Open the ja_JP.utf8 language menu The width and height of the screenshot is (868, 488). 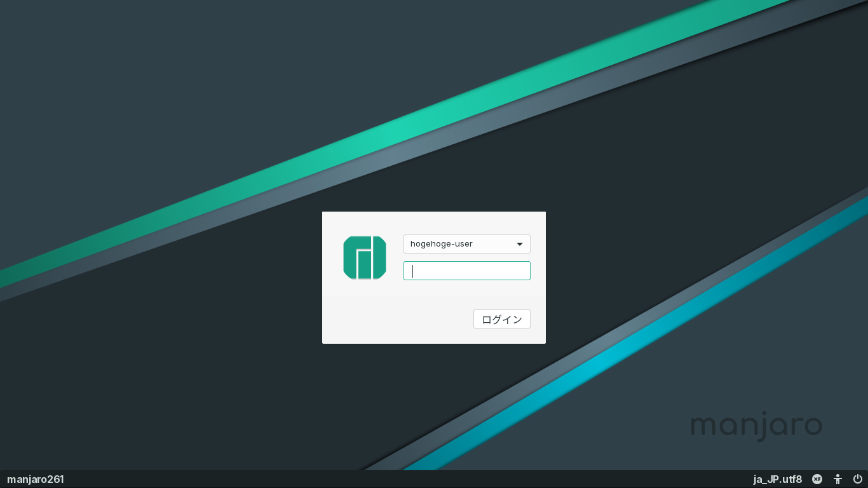(778, 479)
